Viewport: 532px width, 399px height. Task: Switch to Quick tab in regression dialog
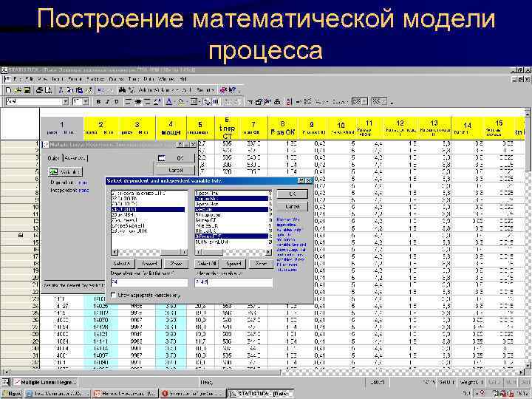pyautogui.click(x=54, y=158)
